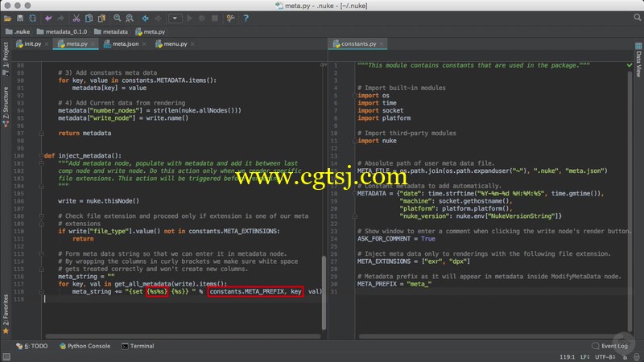Click the blue Back navigation arrow
The height and width of the screenshot is (362, 644).
[145, 18]
